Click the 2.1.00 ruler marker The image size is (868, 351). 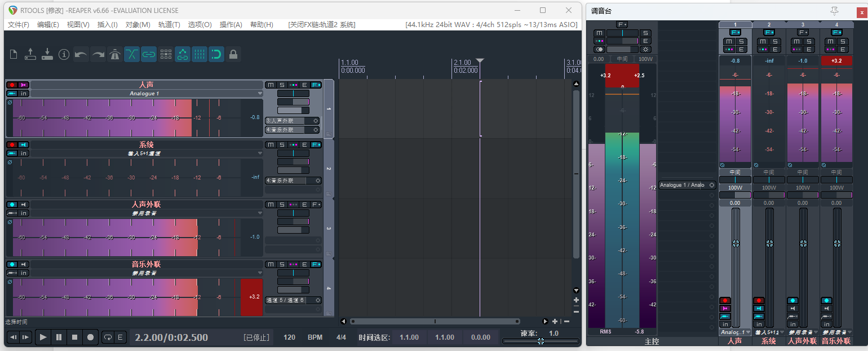click(x=462, y=63)
